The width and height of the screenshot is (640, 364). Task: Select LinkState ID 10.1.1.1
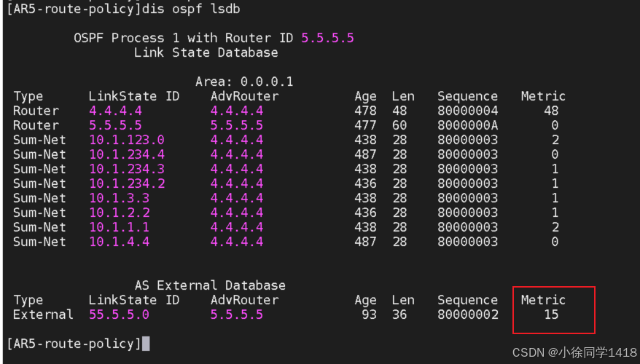[x=120, y=227]
